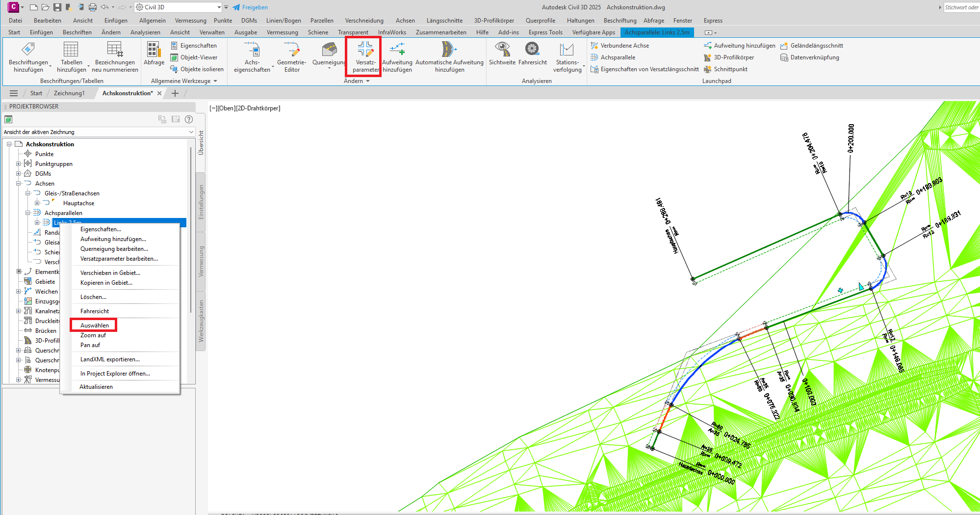Open the Längsschnitte menu
Screen dimensions: 980x515
tap(444, 21)
